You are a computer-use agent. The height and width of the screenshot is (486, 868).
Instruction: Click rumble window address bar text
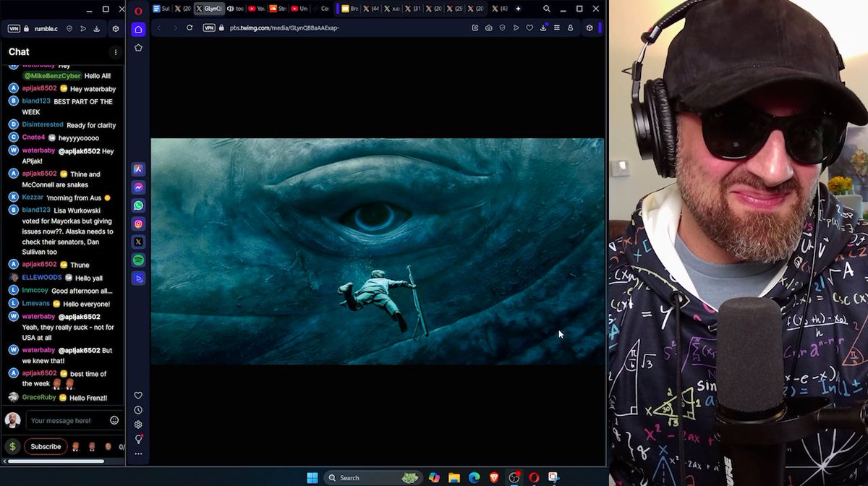pyautogui.click(x=45, y=29)
